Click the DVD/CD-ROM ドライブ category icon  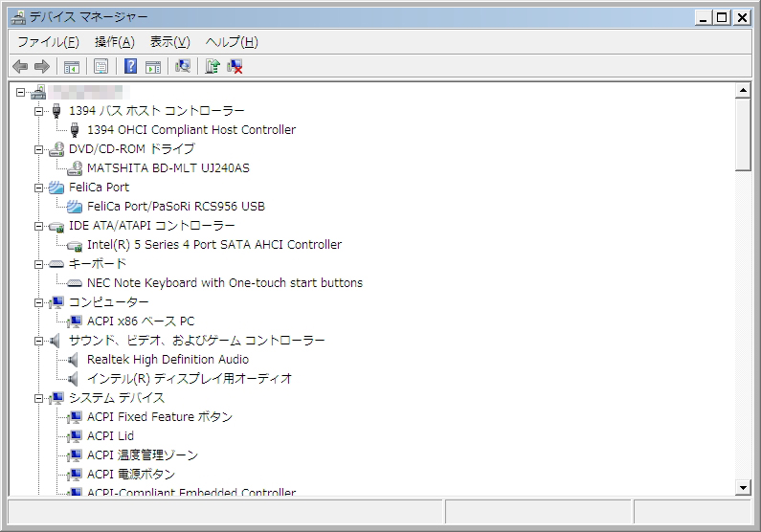point(56,149)
